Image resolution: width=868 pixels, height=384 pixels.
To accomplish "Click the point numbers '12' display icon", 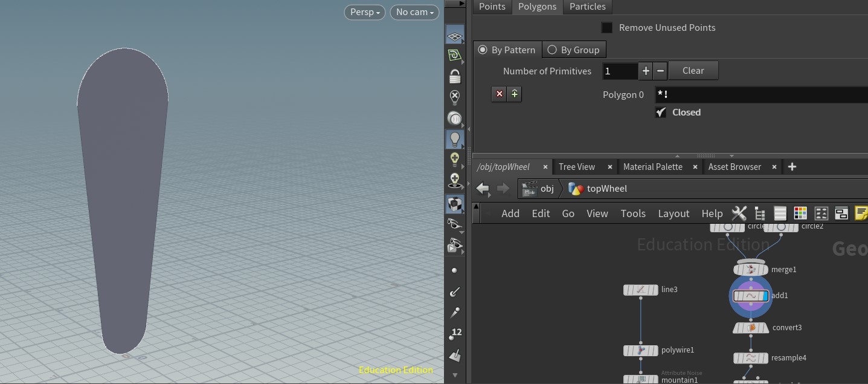I will (x=455, y=333).
